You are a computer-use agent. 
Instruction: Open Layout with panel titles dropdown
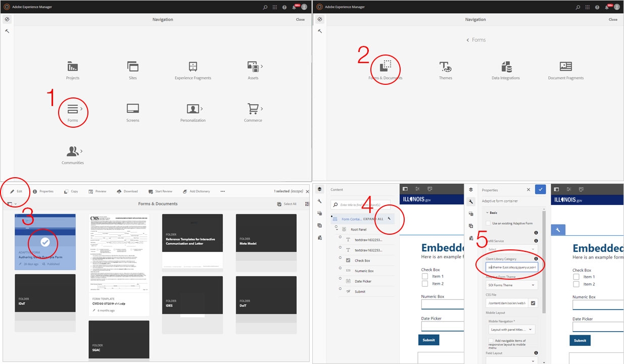tap(511, 330)
